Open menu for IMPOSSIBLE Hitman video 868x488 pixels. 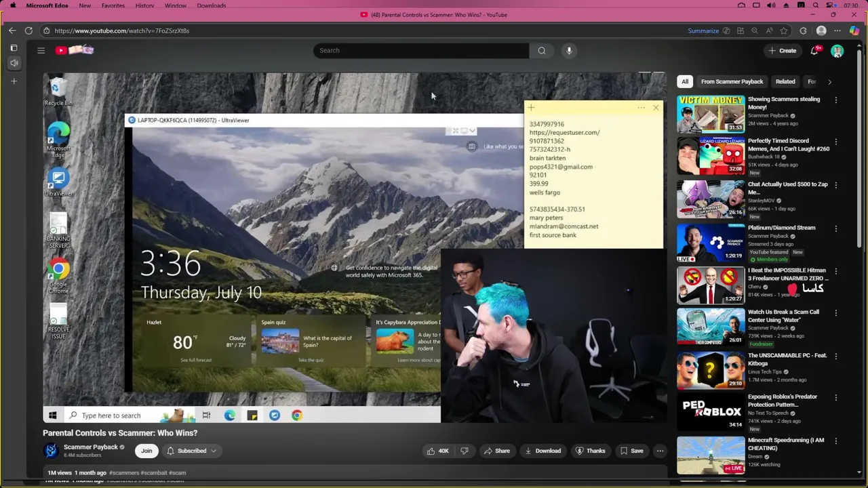835,271
